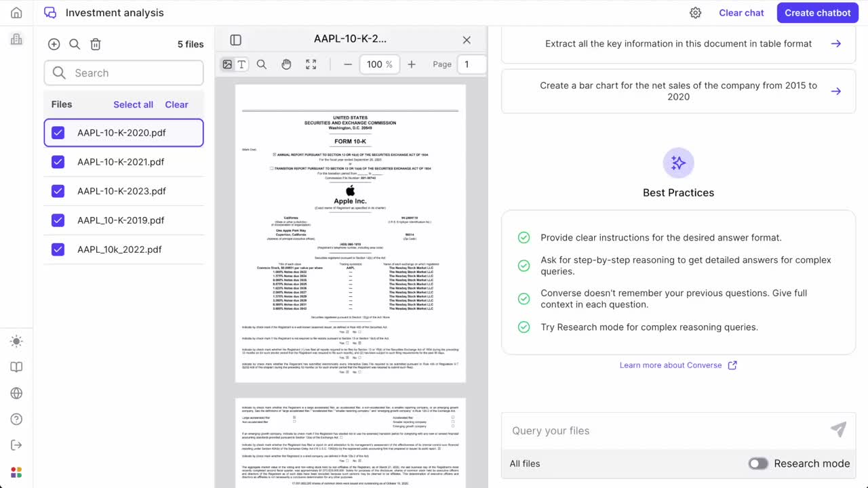868x488 pixels.
Task: Toggle light theme sun icon
Action: [x=16, y=341]
